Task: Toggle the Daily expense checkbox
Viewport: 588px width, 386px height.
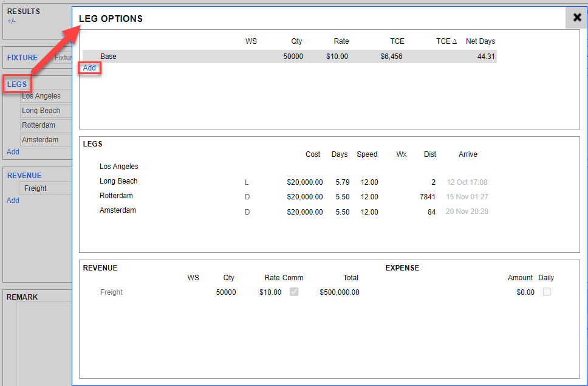Action: coord(547,292)
